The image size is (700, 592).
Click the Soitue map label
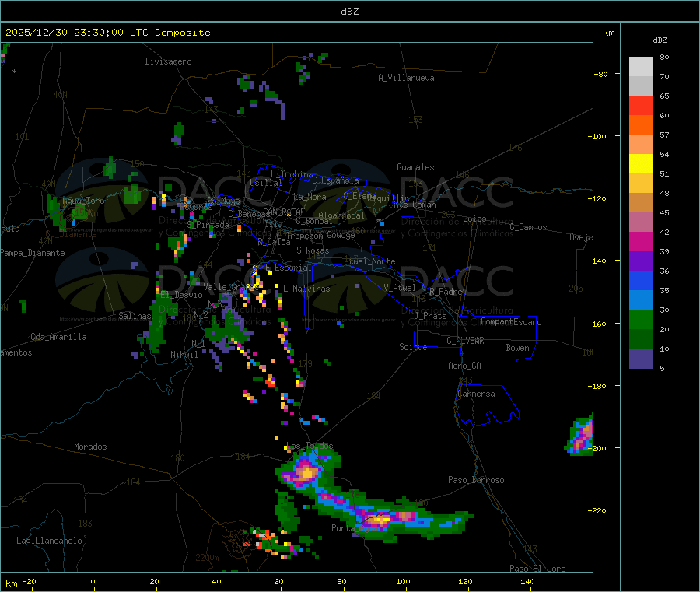pos(413,347)
